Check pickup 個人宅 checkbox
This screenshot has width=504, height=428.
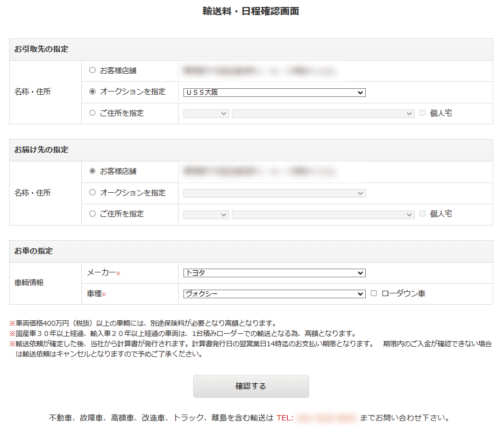click(x=422, y=113)
